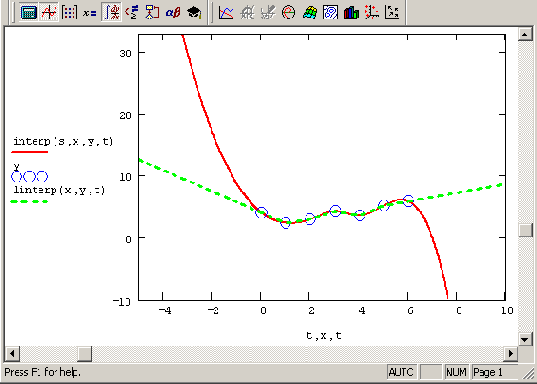537x384 pixels.
Task: Click the Math toolbar drag handle
Action: pos(13,12)
